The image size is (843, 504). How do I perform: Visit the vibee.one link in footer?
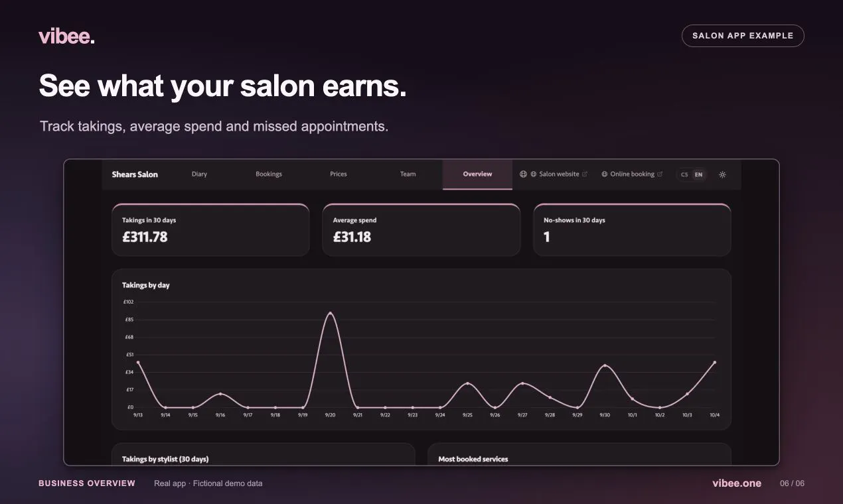[737, 483]
